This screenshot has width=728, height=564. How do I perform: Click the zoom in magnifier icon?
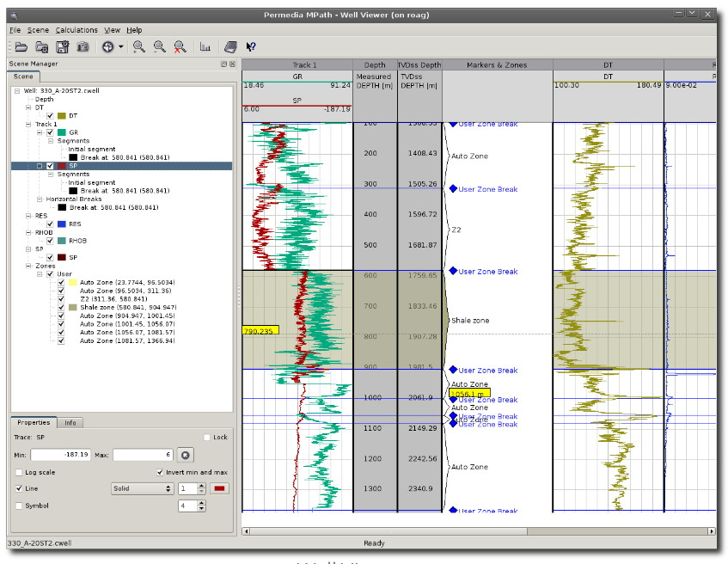(x=139, y=47)
